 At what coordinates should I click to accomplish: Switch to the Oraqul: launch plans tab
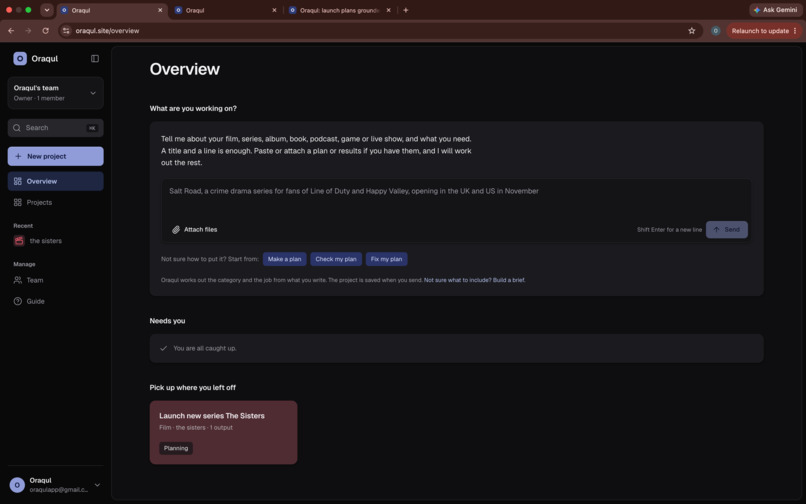tap(339, 10)
